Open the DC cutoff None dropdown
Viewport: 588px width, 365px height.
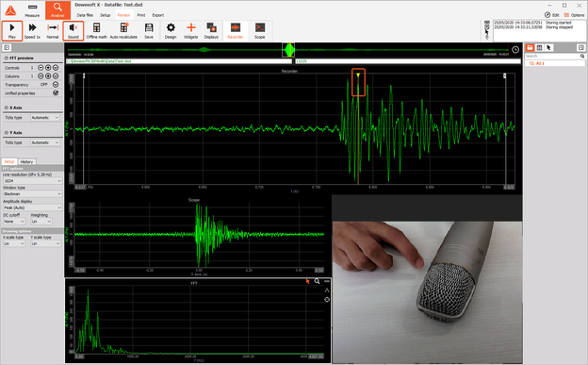(14, 222)
